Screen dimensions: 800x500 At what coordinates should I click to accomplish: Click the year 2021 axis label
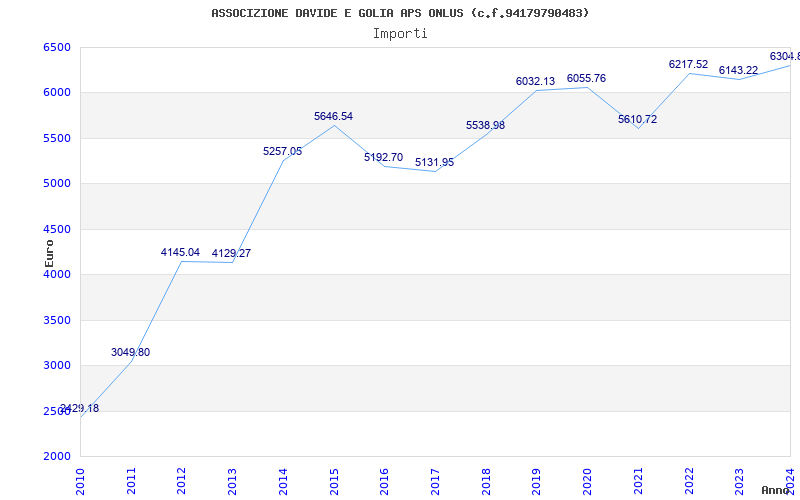[638, 481]
